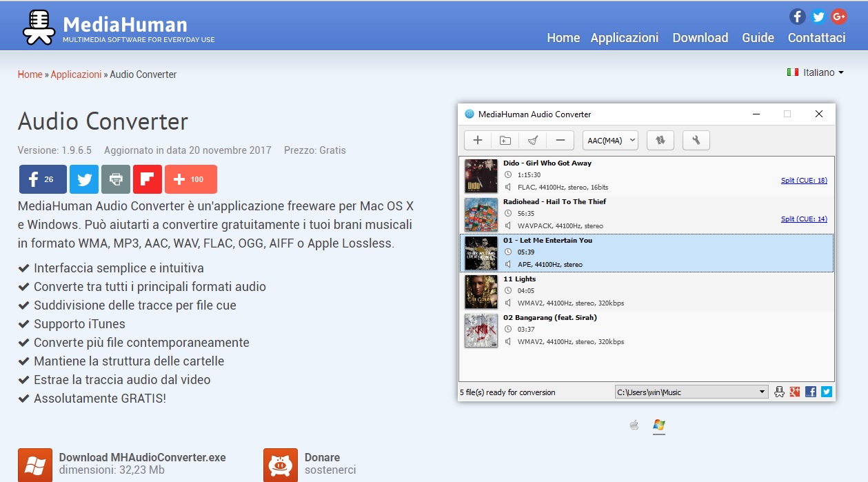This screenshot has width=868, height=482.
Task: Click the MediaHuman mascot icon in status bar
Action: coord(780,392)
